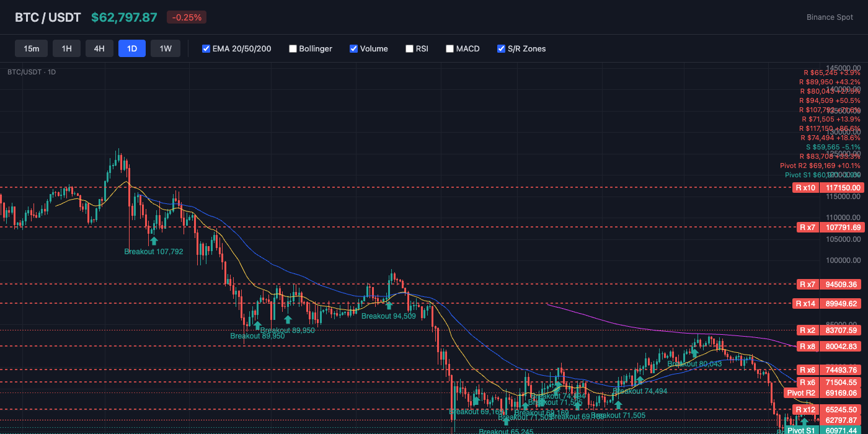Image resolution: width=868 pixels, height=434 pixels.
Task: Click the Binance Spot label
Action: [830, 17]
